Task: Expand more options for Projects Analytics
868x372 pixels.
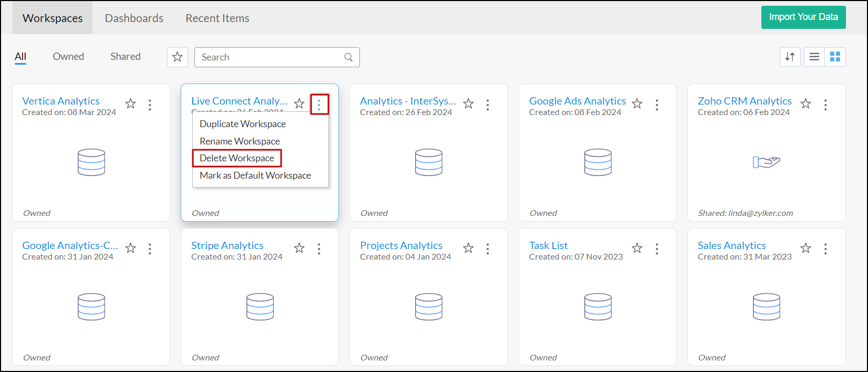Action: coord(488,249)
